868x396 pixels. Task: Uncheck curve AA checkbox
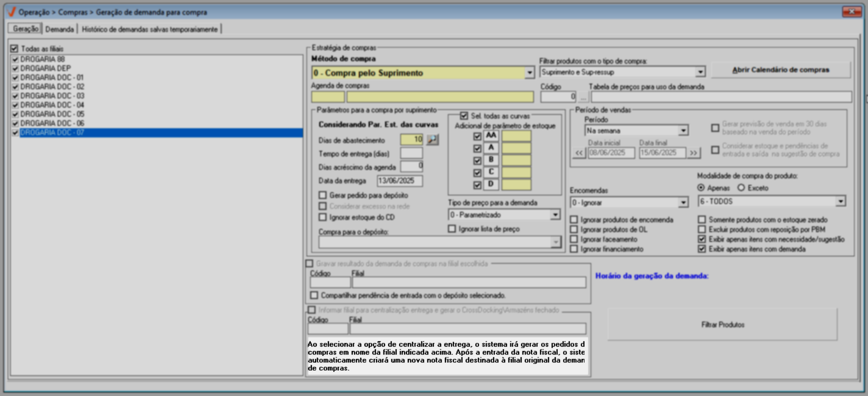pos(477,136)
